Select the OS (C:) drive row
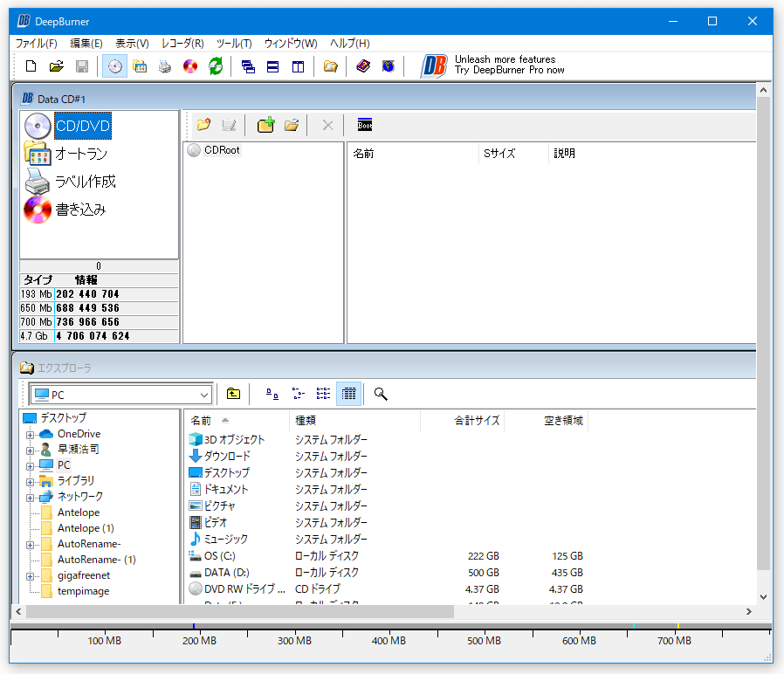Image resolution: width=784 pixels, height=674 pixels. pos(386,556)
